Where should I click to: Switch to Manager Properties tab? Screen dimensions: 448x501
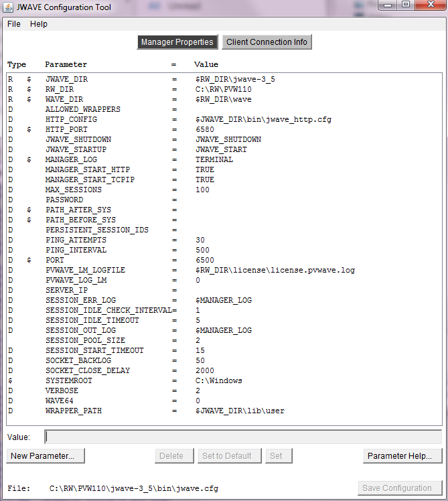(x=177, y=42)
